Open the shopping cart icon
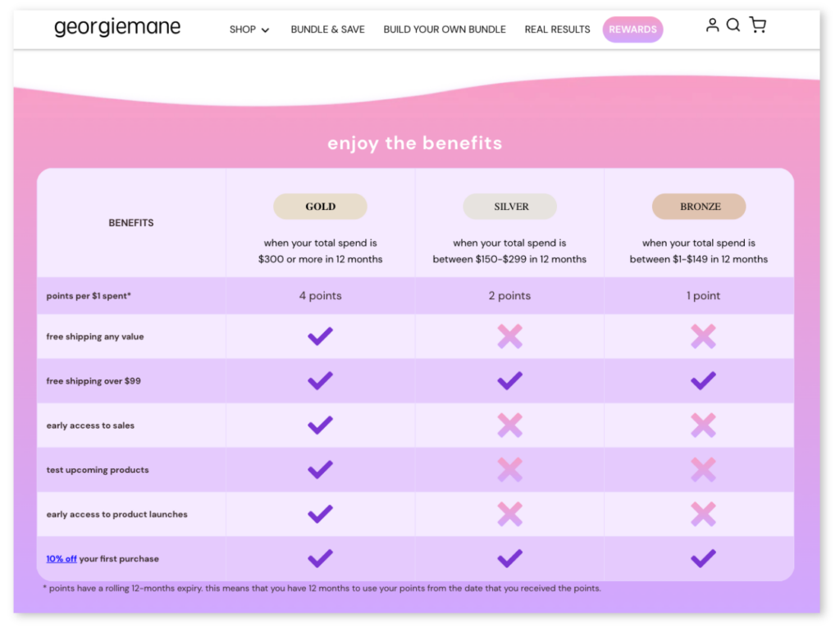Viewport: 840px width, 628px height. tap(757, 25)
